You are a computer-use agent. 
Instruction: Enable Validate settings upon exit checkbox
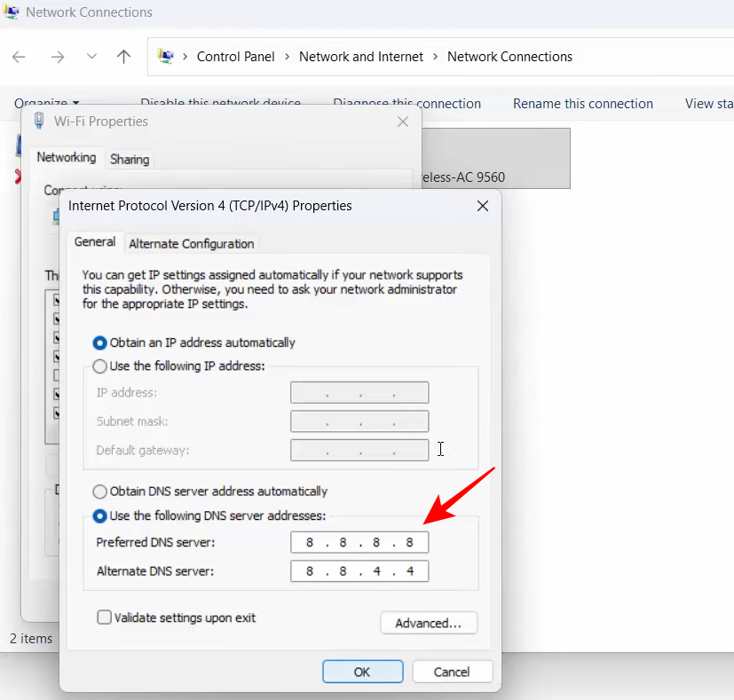[x=104, y=617]
